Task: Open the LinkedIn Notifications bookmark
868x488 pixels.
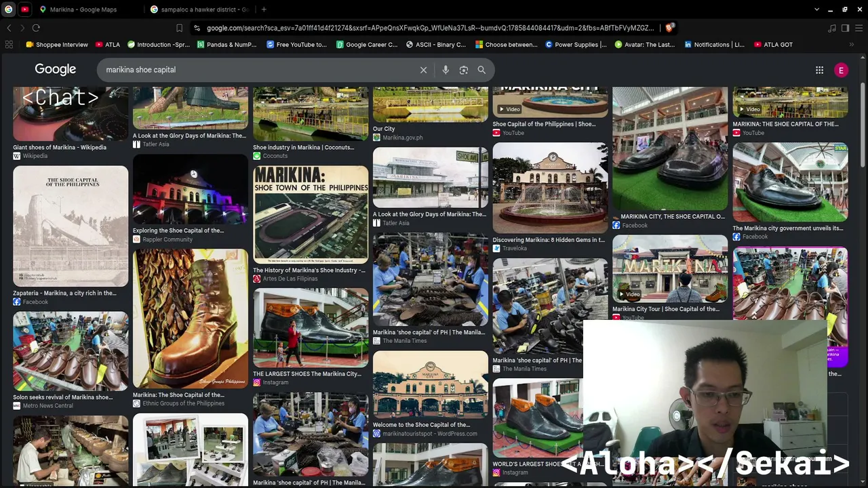Action: [x=714, y=45]
